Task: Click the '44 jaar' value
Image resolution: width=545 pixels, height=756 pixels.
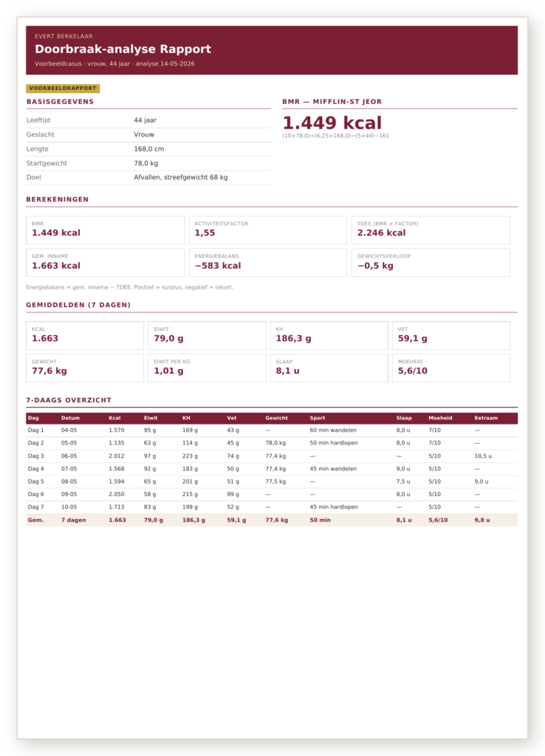Action: coord(145,120)
